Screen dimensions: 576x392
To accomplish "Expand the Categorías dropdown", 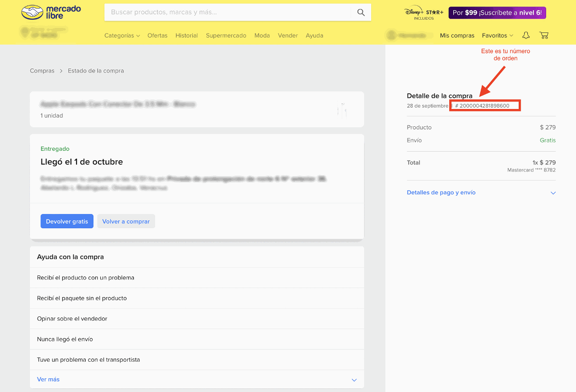I will point(122,35).
